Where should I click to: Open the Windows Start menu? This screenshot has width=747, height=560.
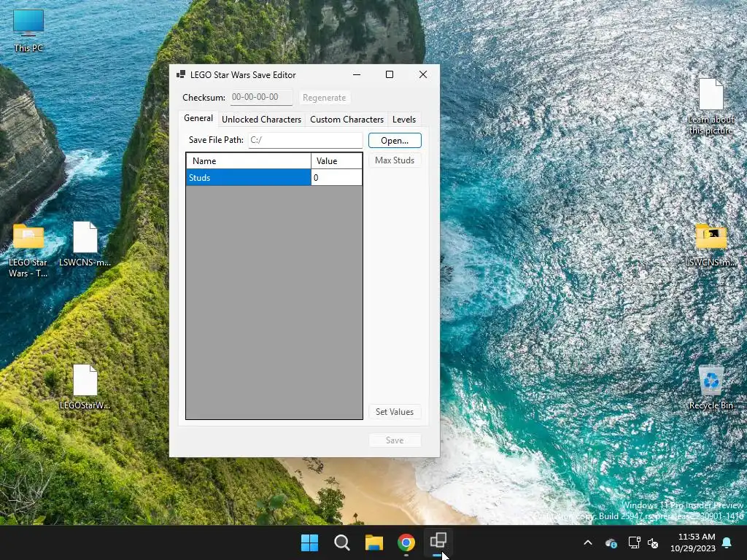[x=309, y=542]
